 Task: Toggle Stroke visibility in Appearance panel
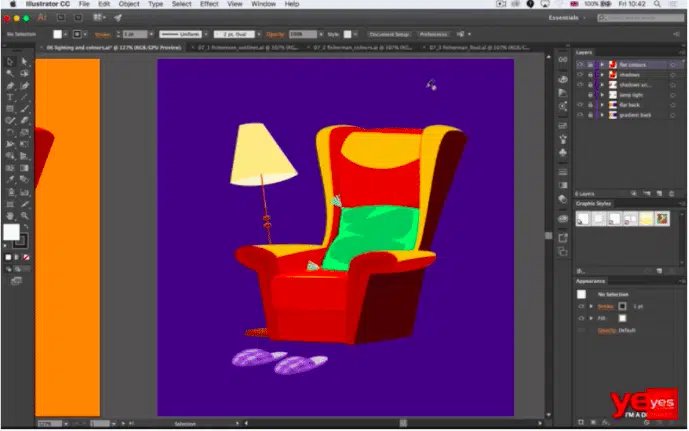pyautogui.click(x=581, y=306)
